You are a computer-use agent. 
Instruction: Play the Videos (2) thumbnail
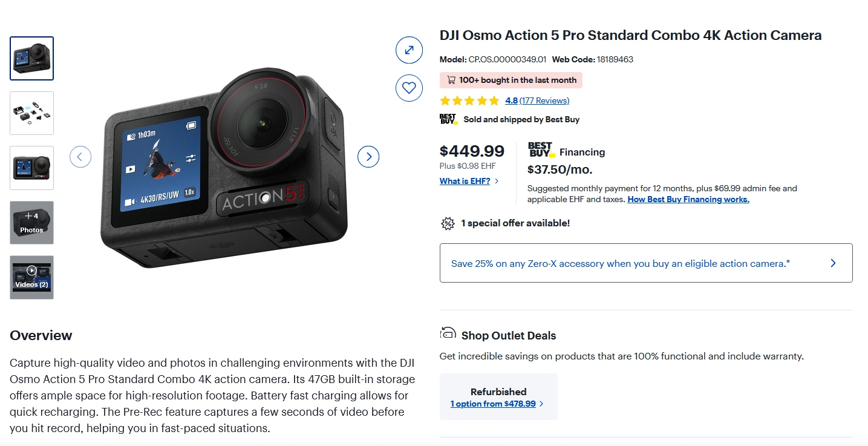tap(31, 277)
